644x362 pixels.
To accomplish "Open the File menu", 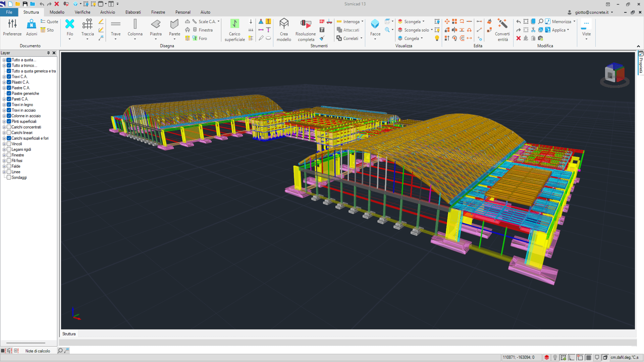I will pyautogui.click(x=9, y=12).
